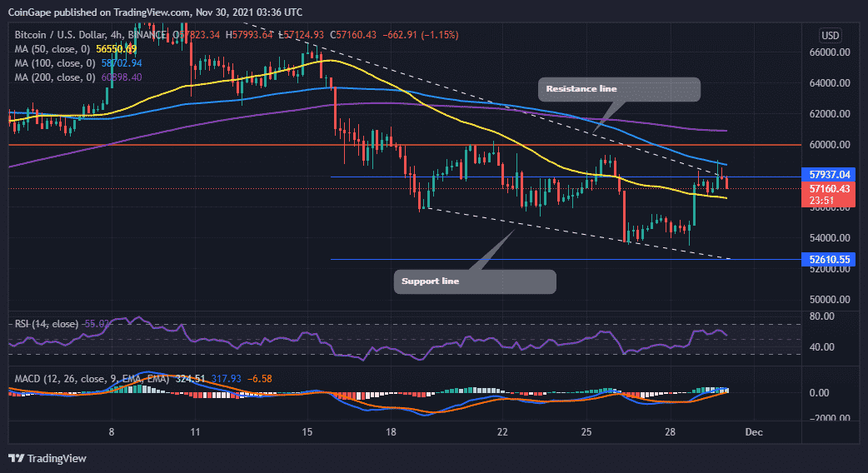The image size is (868, 473).
Task: Click the 54000.00 price axis value
Action: pyautogui.click(x=829, y=238)
